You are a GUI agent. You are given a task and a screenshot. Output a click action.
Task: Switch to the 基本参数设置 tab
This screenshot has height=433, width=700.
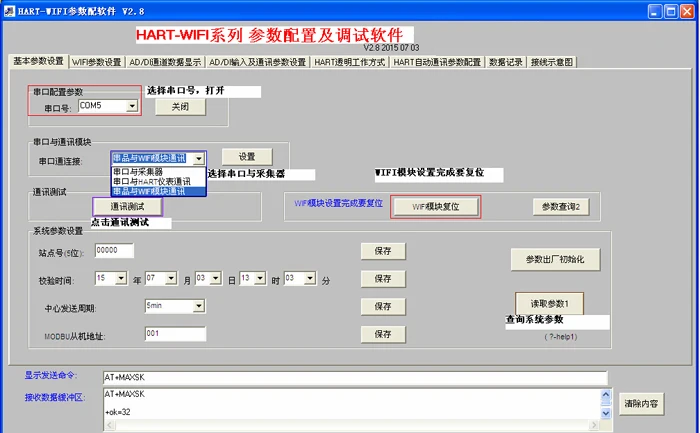[x=38, y=61]
